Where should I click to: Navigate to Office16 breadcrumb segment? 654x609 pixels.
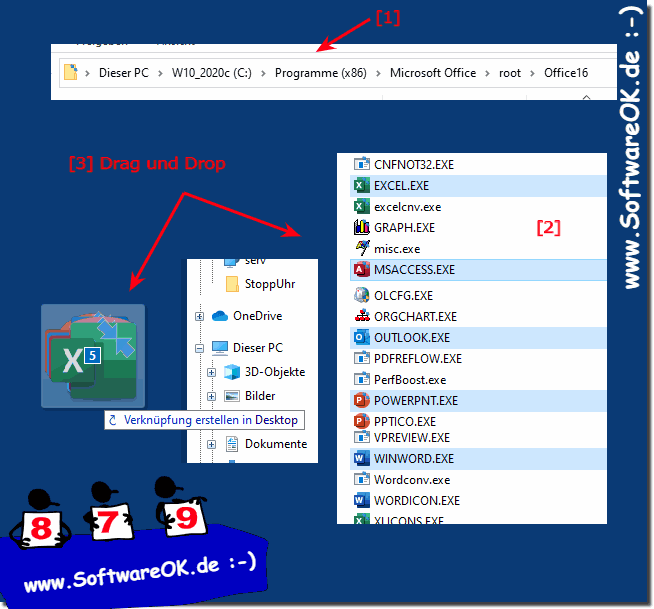[x=566, y=73]
